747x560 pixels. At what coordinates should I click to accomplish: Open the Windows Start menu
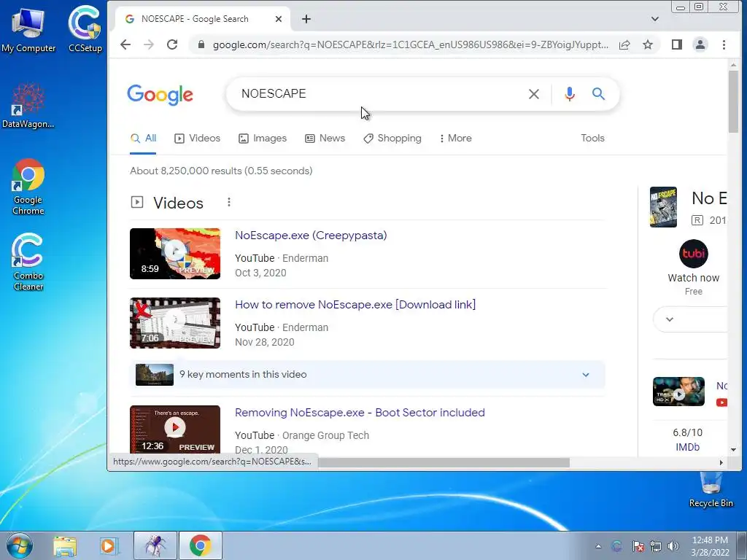(19, 545)
